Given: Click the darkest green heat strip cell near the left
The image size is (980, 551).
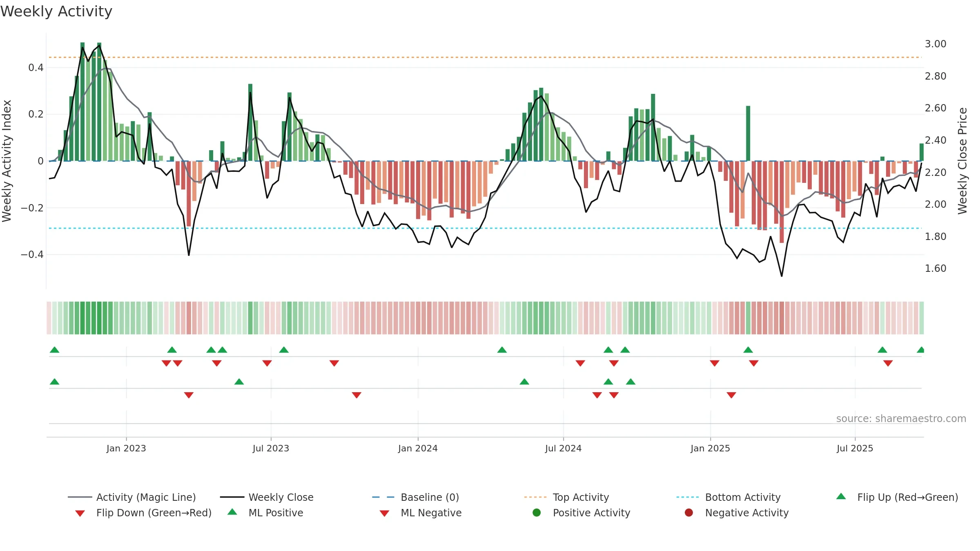Looking at the screenshot, I should tap(99, 318).
